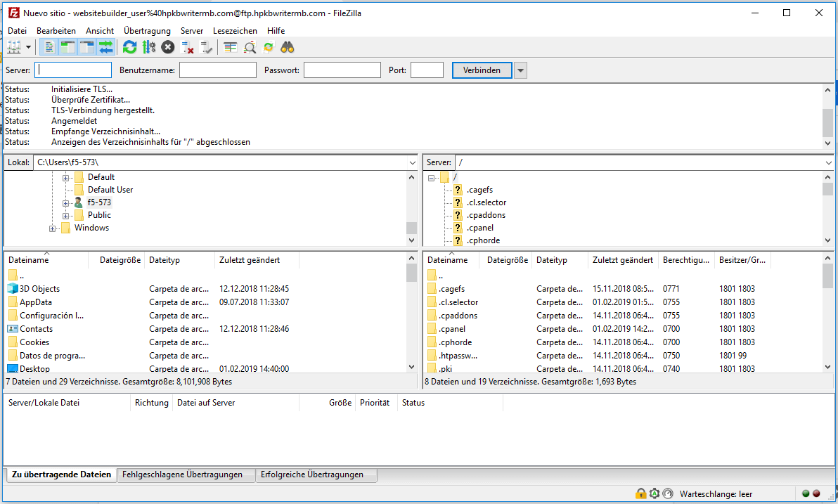
Task: Switch to Zu übertragende Dateien tab
Action: [x=61, y=474]
